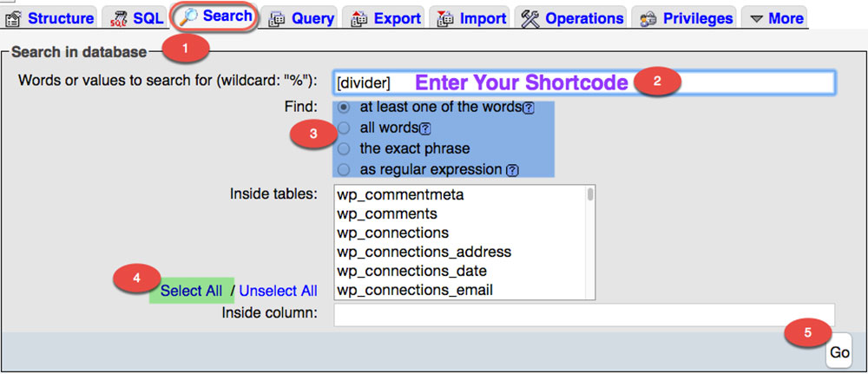Screen dimensions: 868x374
Task: Select 'at least one of the words' option
Action: pyautogui.click(x=345, y=108)
